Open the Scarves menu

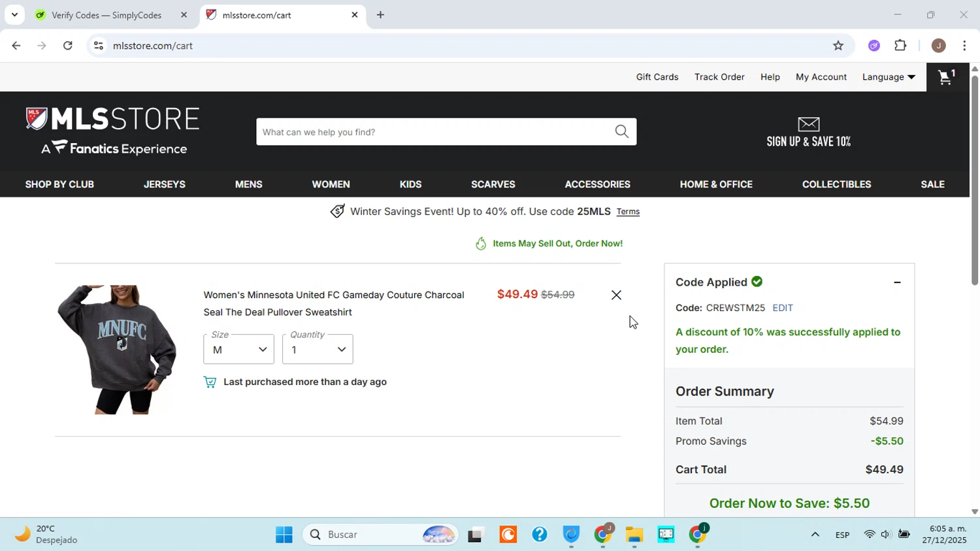coord(493,184)
